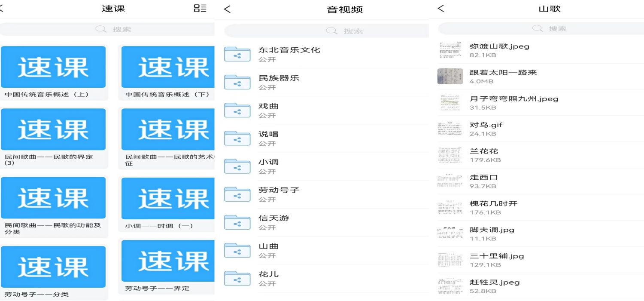The height and width of the screenshot is (301, 644).
Task: Open the 跟着太阳一路来 file thumbnail
Action: pos(450,77)
